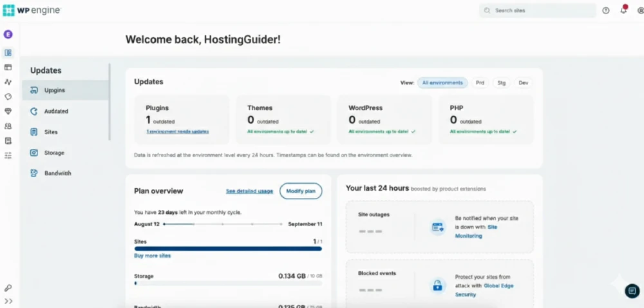Viewport: 644px width, 308px height.
Task: Click the Site outages label
Action: tap(374, 215)
